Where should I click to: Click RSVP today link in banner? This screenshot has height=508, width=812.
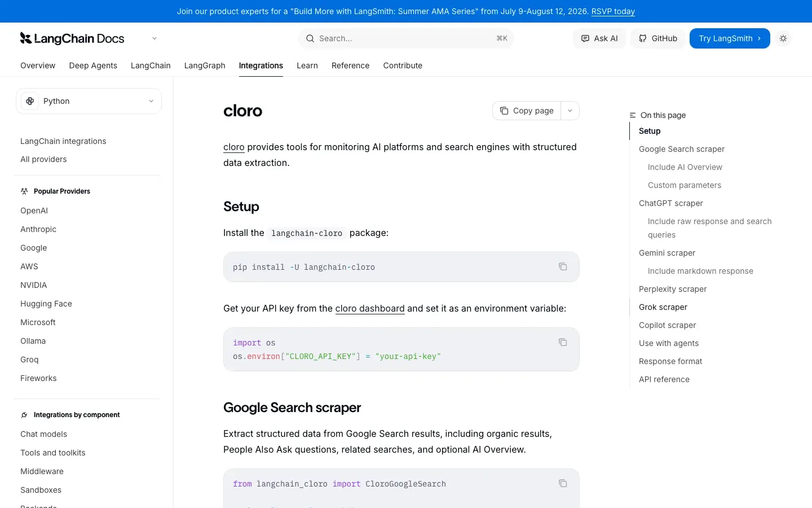[613, 11]
